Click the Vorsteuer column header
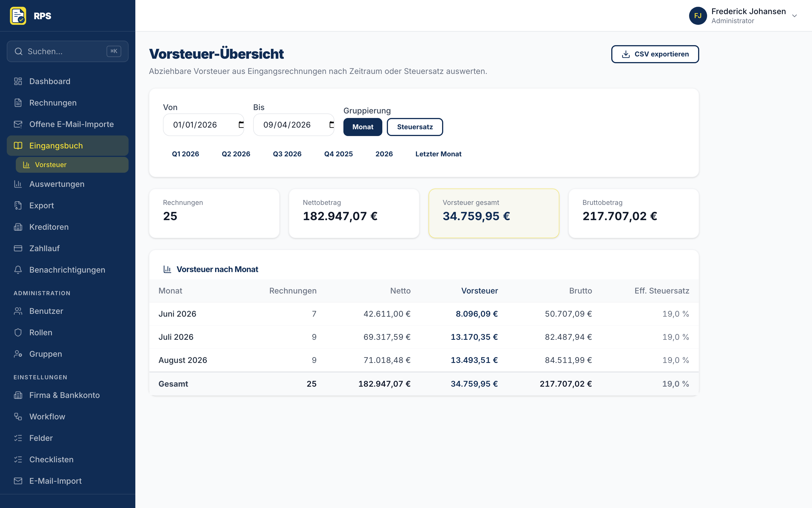The height and width of the screenshot is (508, 812). tap(480, 291)
